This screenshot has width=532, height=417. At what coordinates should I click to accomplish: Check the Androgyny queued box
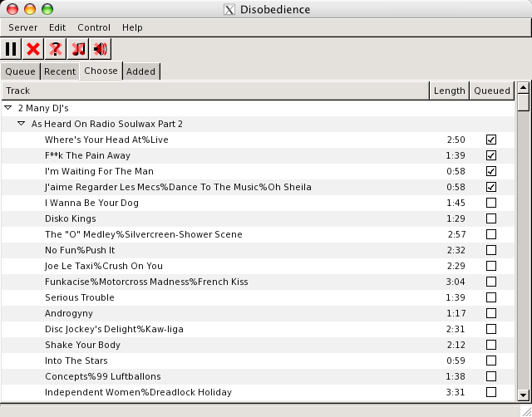click(x=491, y=313)
